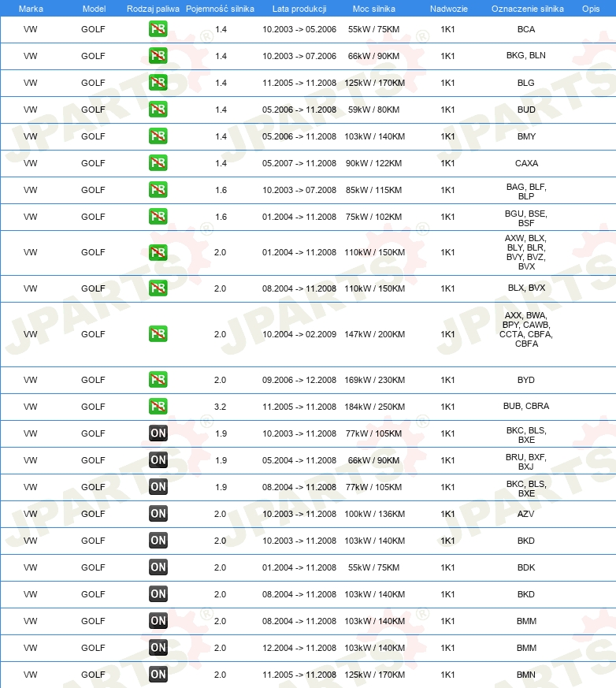Viewport: 616px width, 688px height.
Task: Click the petrol icon in the BCA row
Action: (x=158, y=29)
